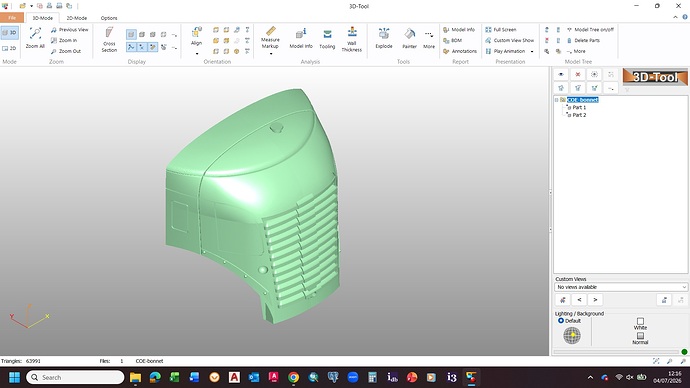Activate the Explode tool

pos(384,38)
